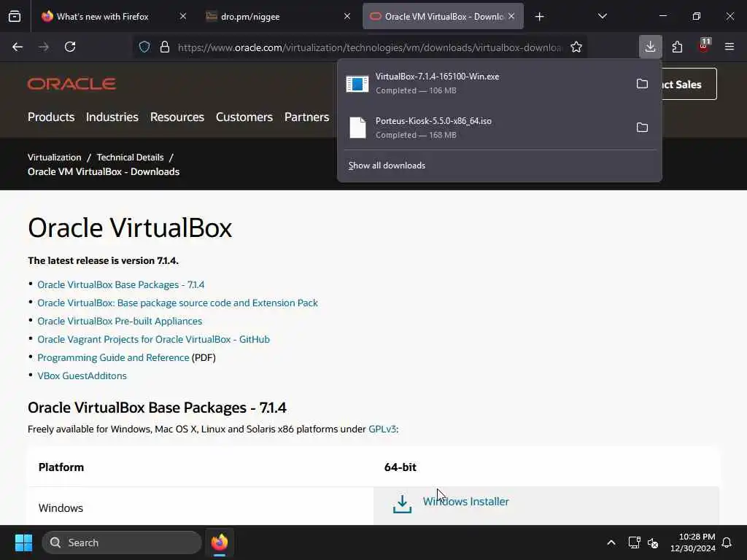Click the Windows Installer download arrow icon

pyautogui.click(x=402, y=504)
